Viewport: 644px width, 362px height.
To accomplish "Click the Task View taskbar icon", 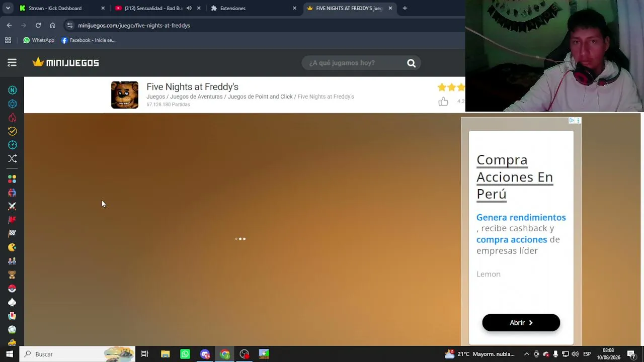I will 145,354.
